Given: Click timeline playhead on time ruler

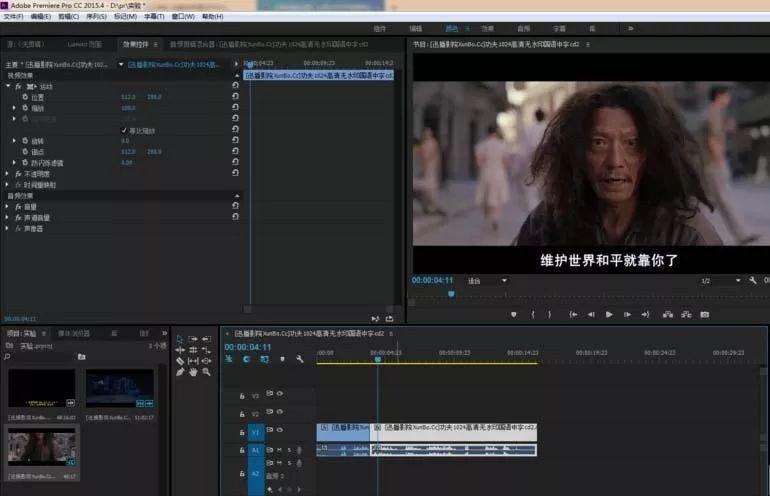Looking at the screenshot, I should [x=378, y=359].
